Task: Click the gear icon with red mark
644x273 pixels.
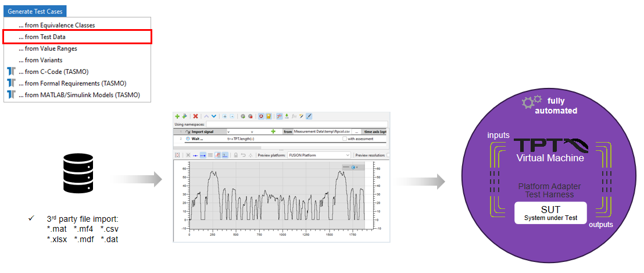Action: coord(251,116)
